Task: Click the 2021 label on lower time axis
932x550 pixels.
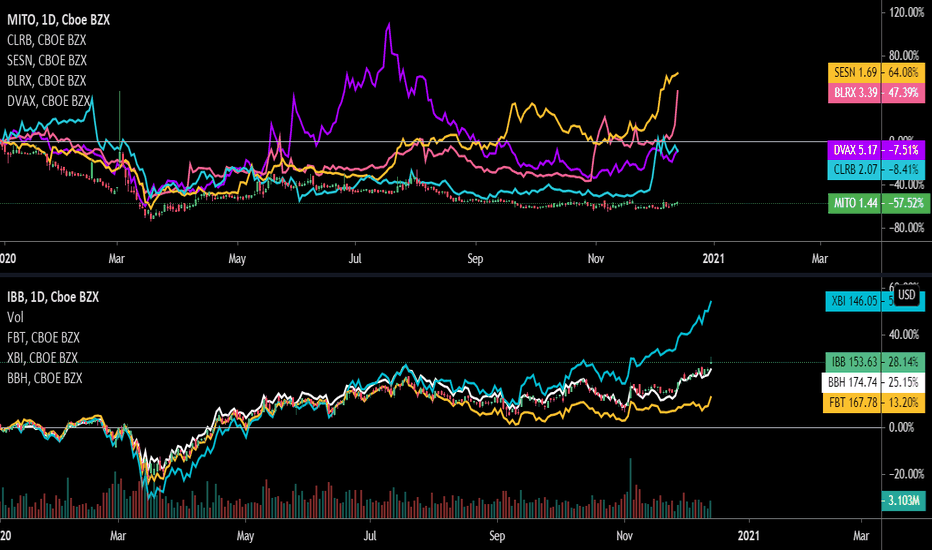Action: (x=748, y=536)
